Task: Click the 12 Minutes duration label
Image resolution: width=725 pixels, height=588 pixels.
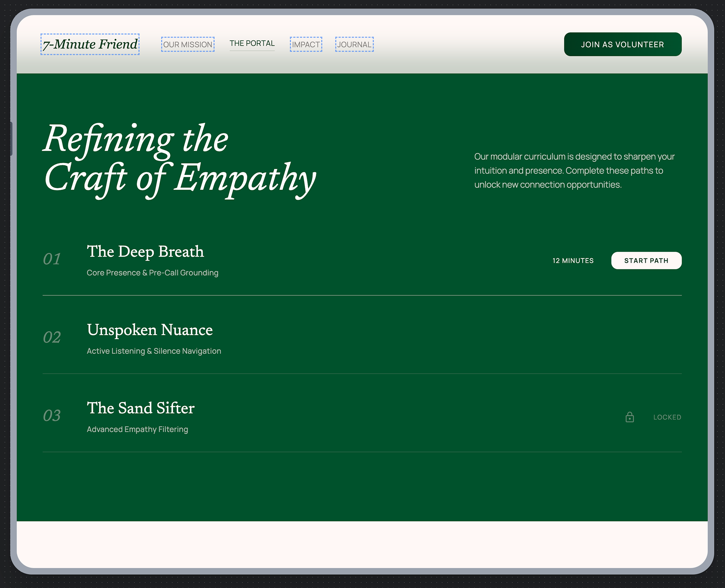Action: coord(573,261)
